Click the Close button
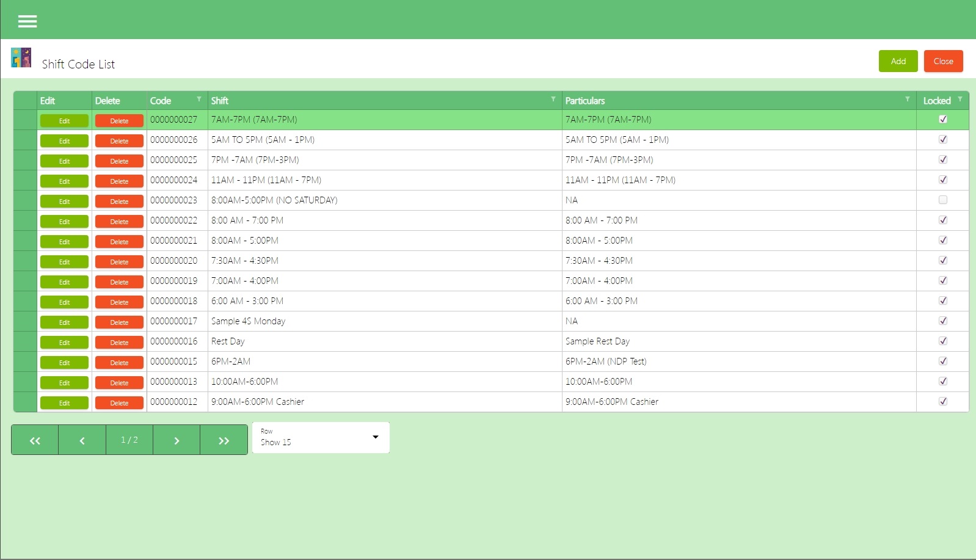 [943, 61]
